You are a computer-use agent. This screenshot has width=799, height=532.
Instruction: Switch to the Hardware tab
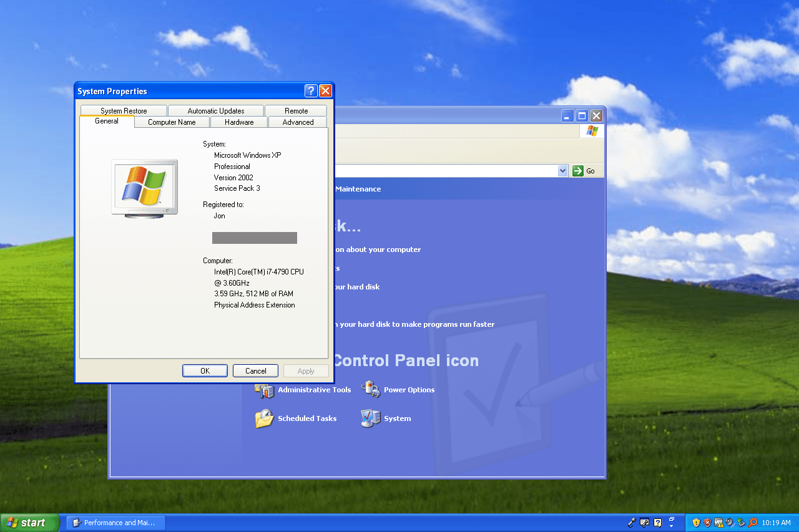coord(239,122)
